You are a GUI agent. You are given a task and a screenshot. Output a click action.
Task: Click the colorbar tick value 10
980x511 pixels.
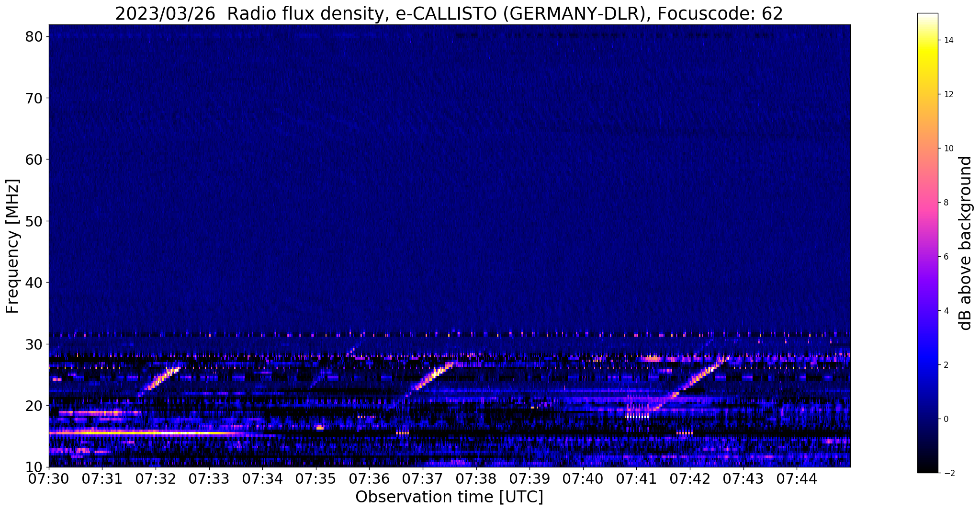pos(948,148)
